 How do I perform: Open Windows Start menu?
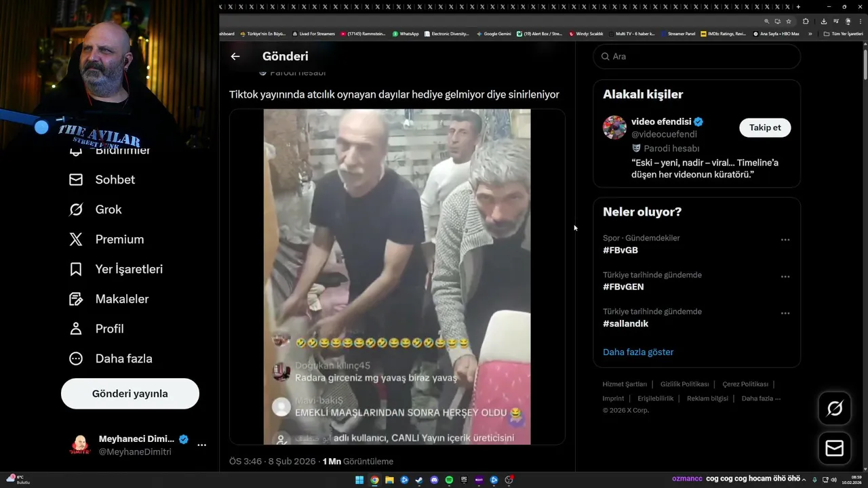pos(359,480)
